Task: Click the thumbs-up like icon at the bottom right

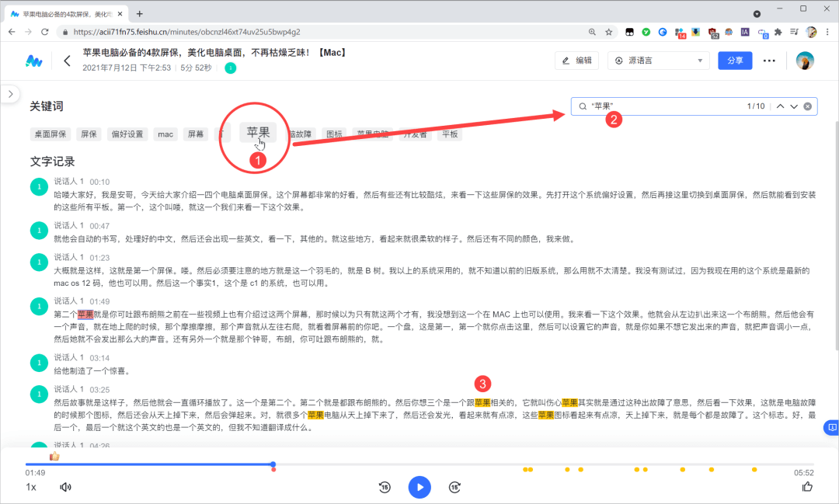Action: click(x=807, y=486)
